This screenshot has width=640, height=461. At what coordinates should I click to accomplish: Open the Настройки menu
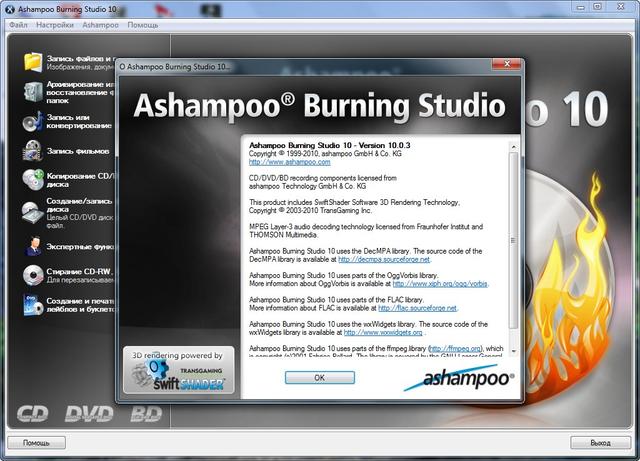55,25
